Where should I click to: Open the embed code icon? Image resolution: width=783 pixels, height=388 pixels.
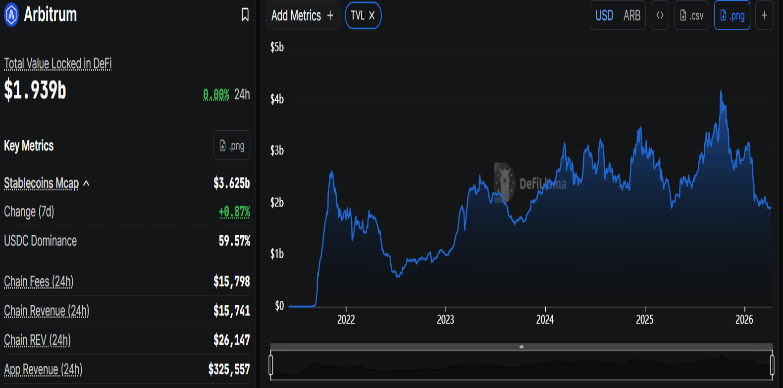pos(660,15)
